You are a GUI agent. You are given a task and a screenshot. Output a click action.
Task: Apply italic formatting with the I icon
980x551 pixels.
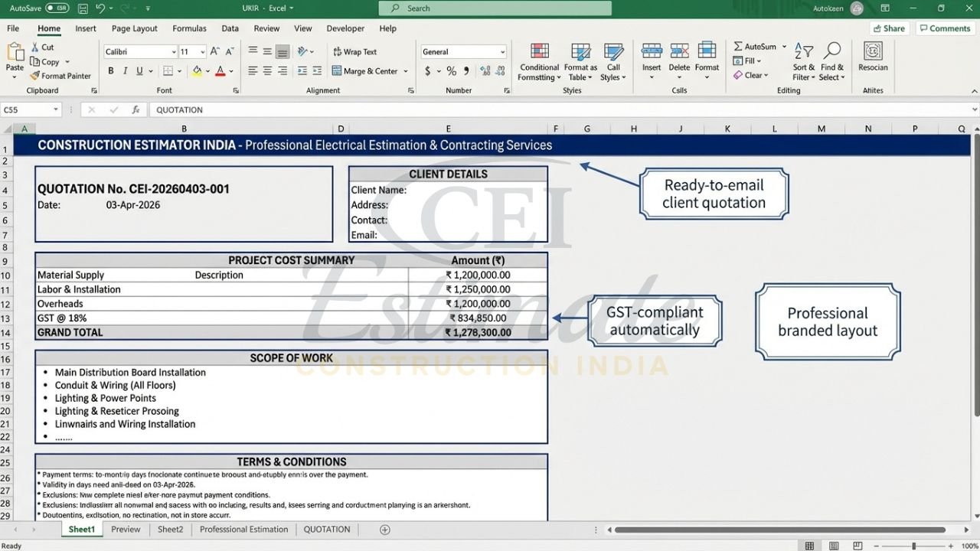pos(125,70)
